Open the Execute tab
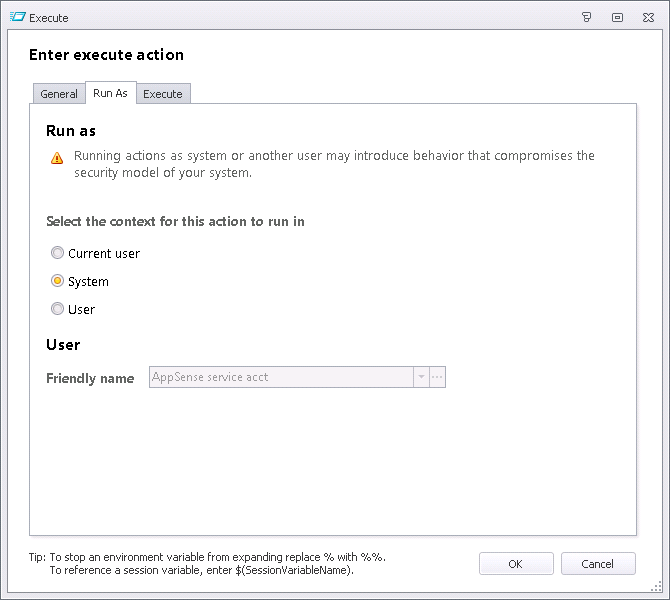This screenshot has width=670, height=600. pos(163,94)
